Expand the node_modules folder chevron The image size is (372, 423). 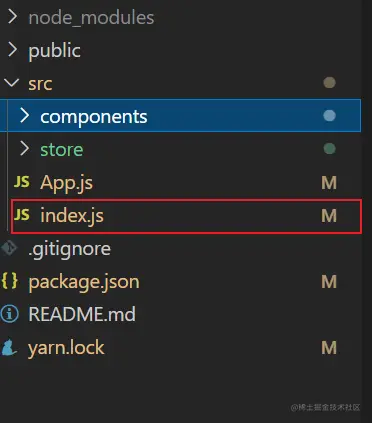point(12,17)
